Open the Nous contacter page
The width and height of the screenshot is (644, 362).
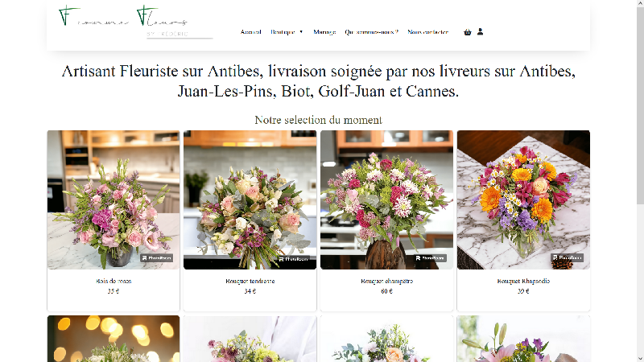[x=428, y=32]
